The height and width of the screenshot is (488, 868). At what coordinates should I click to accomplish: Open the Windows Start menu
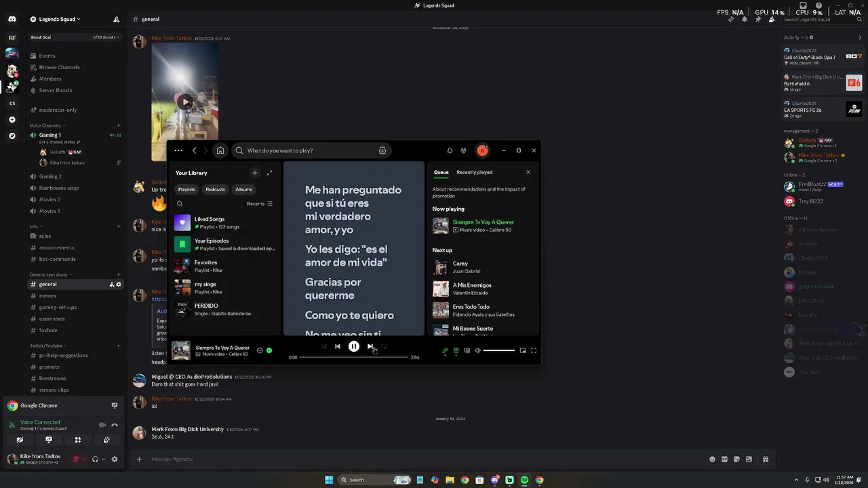tap(329, 480)
